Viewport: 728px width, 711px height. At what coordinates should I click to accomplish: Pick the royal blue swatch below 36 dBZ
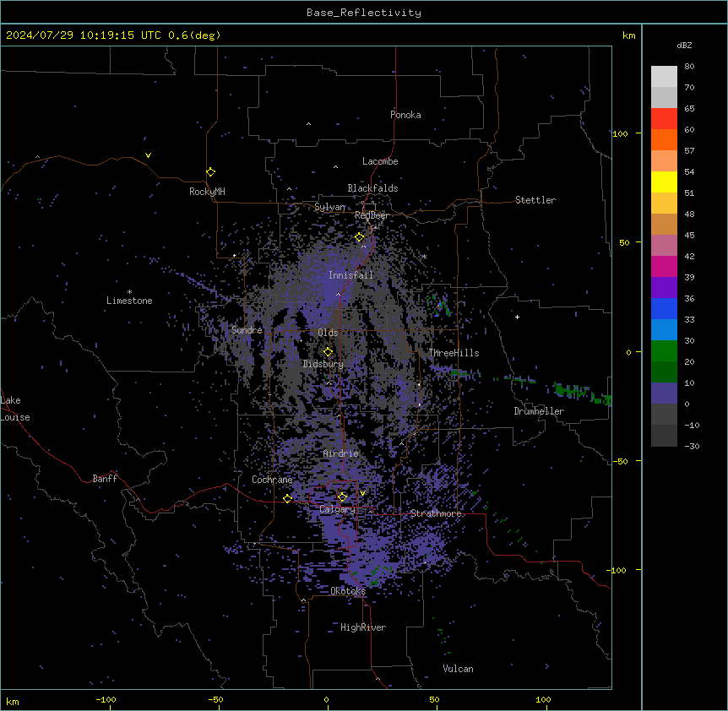pyautogui.click(x=664, y=308)
